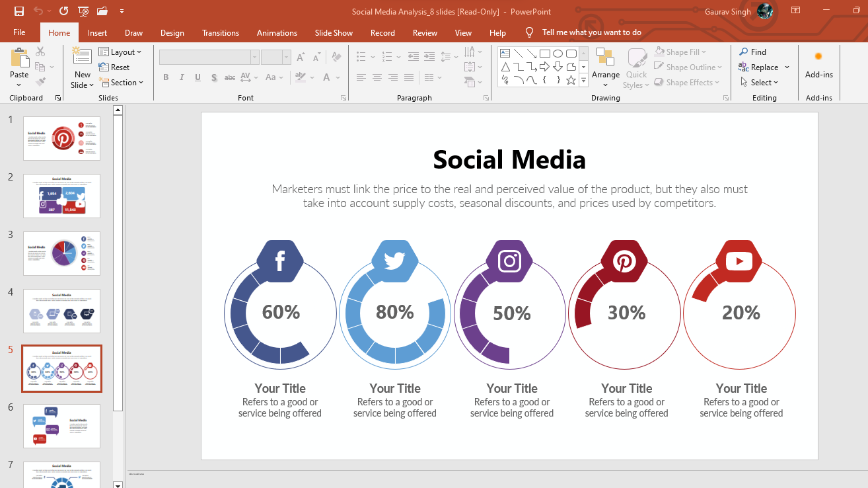
Task: Toggle text Shadow formatting
Action: pyautogui.click(x=214, y=77)
